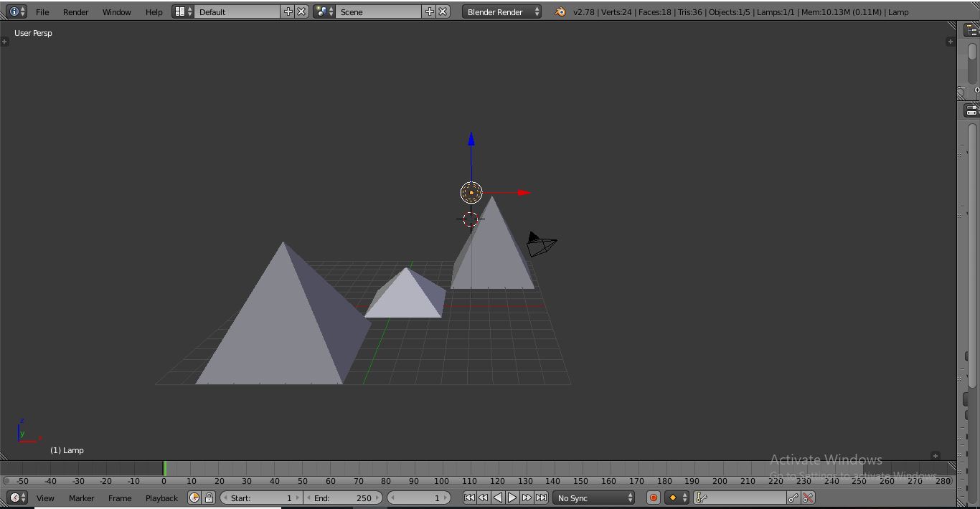Open the timeline View menu

(x=45, y=498)
